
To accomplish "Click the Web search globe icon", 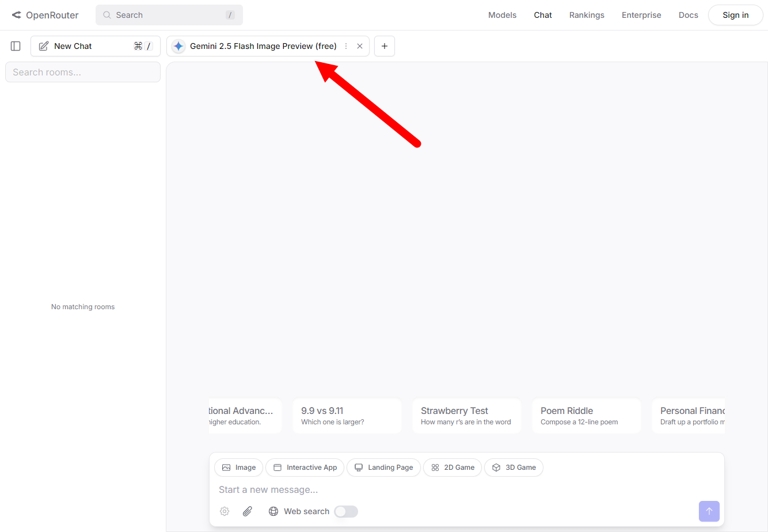I will pos(273,511).
